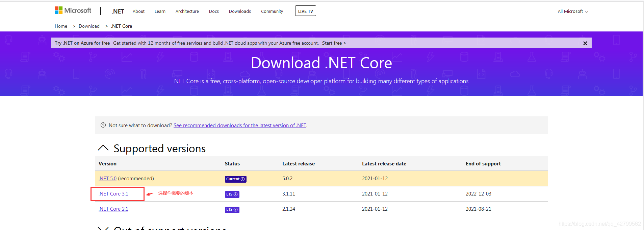Open the Community menu item
Screen dimensions: 644x230
pyautogui.click(x=272, y=11)
